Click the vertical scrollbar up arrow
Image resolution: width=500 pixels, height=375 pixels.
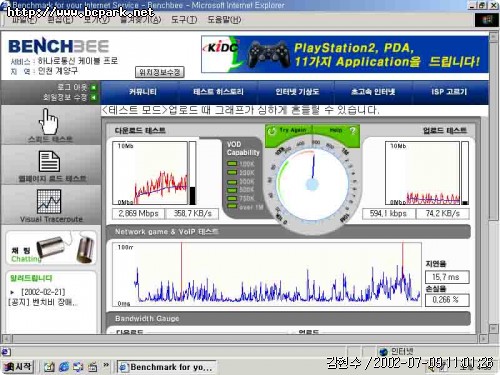(493, 37)
